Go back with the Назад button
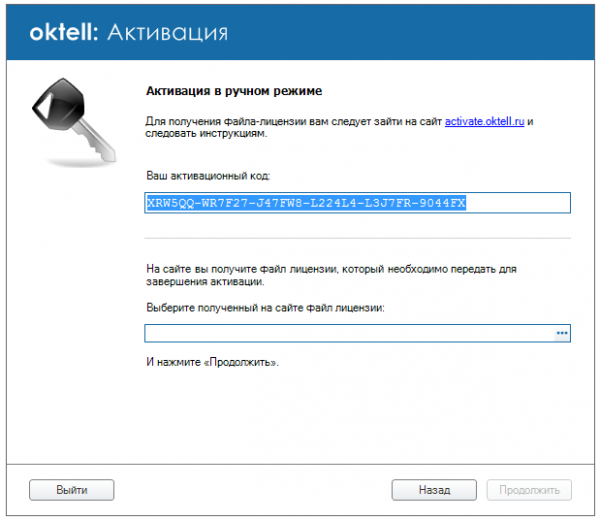The width and height of the screenshot is (600, 521). tap(434, 490)
